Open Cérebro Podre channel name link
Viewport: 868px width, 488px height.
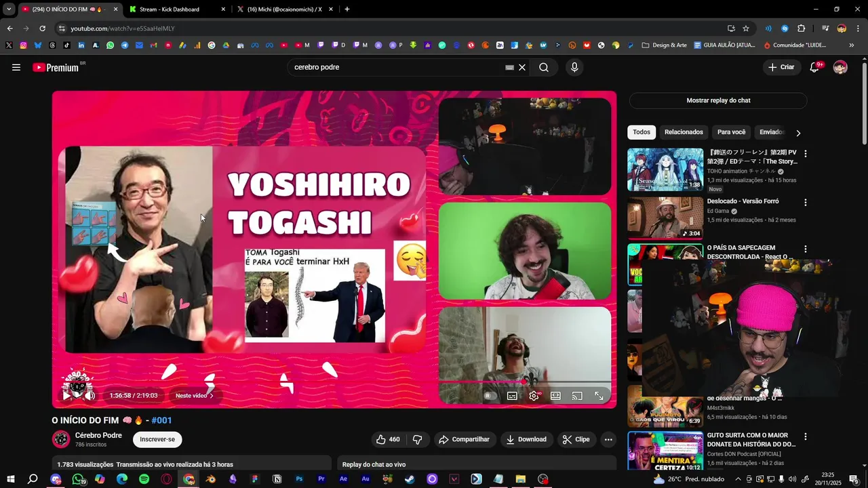[98, 435]
